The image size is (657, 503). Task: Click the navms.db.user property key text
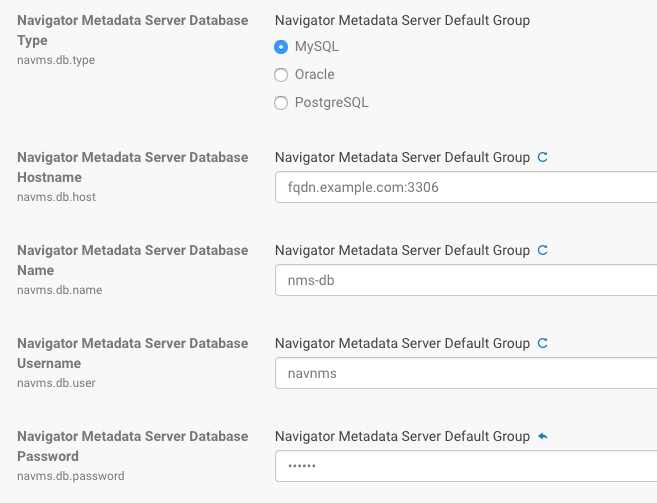(57, 383)
